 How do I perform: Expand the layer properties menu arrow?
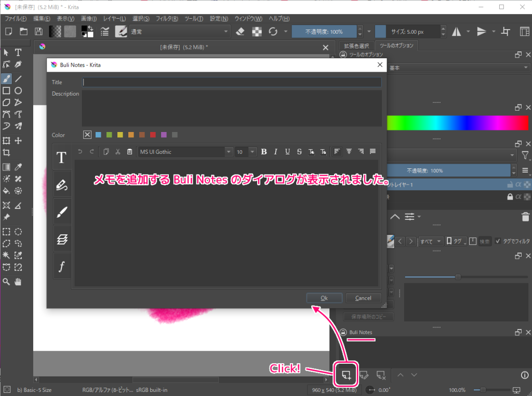click(419, 217)
